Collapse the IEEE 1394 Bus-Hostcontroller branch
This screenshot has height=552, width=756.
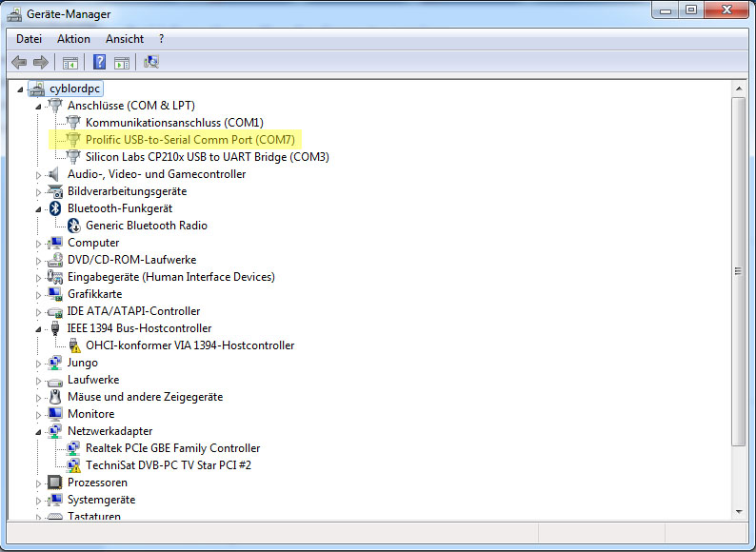point(38,329)
